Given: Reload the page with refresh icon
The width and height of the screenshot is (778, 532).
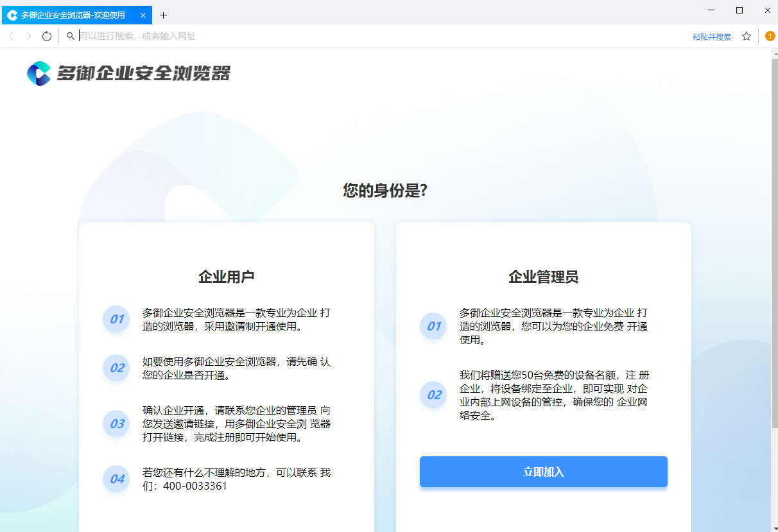Looking at the screenshot, I should pos(46,37).
